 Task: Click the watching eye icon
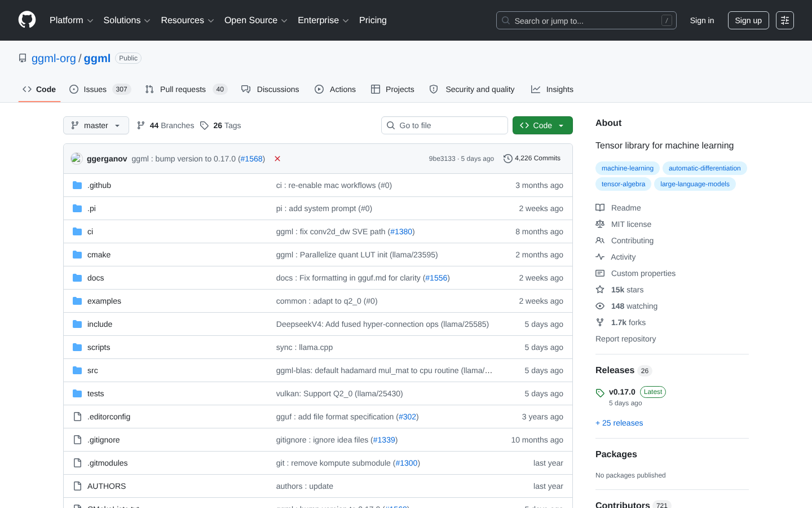pyautogui.click(x=600, y=306)
